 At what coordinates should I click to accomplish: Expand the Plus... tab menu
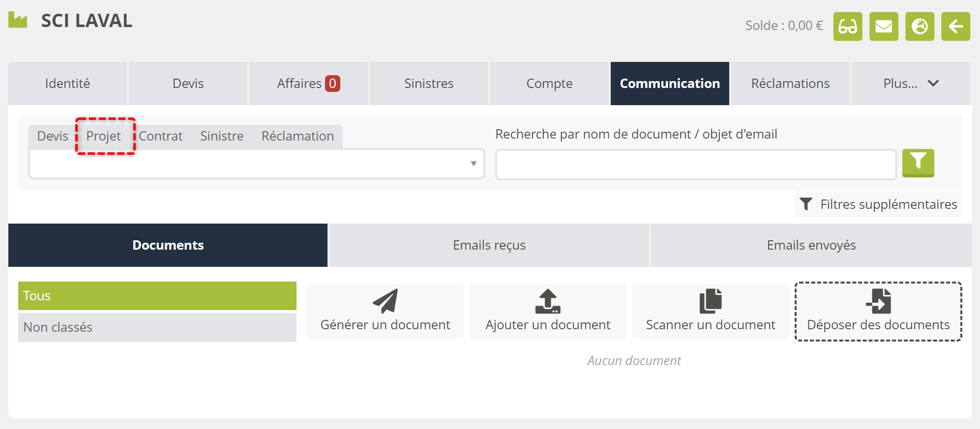911,84
